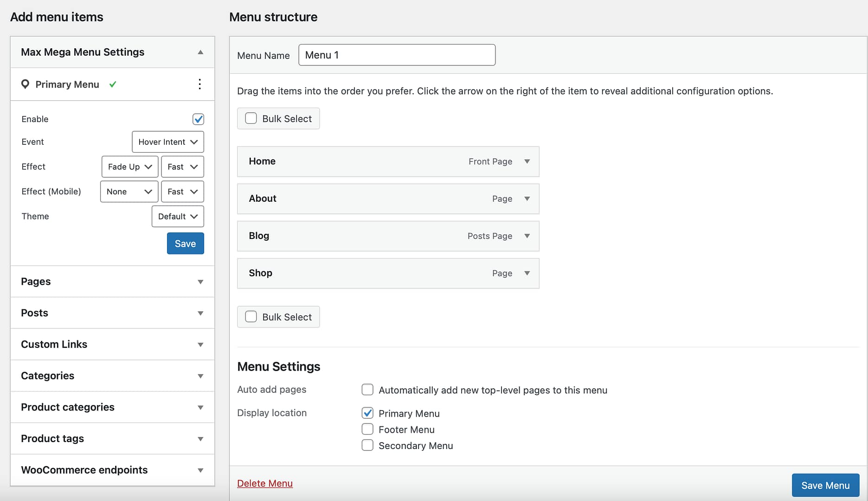Screen dimensions: 868x501
Task: Click the Save Menu button
Action: 825,485
